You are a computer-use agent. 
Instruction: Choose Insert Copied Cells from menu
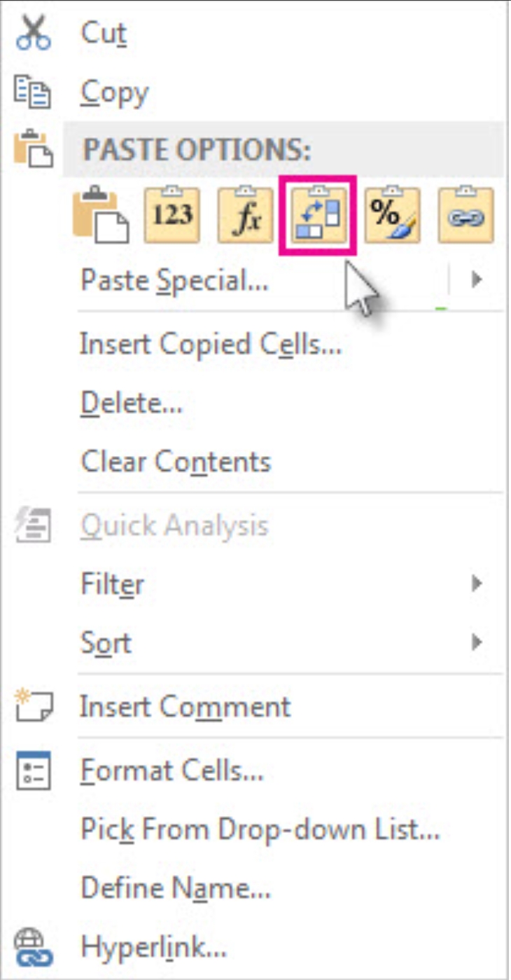tap(211, 344)
